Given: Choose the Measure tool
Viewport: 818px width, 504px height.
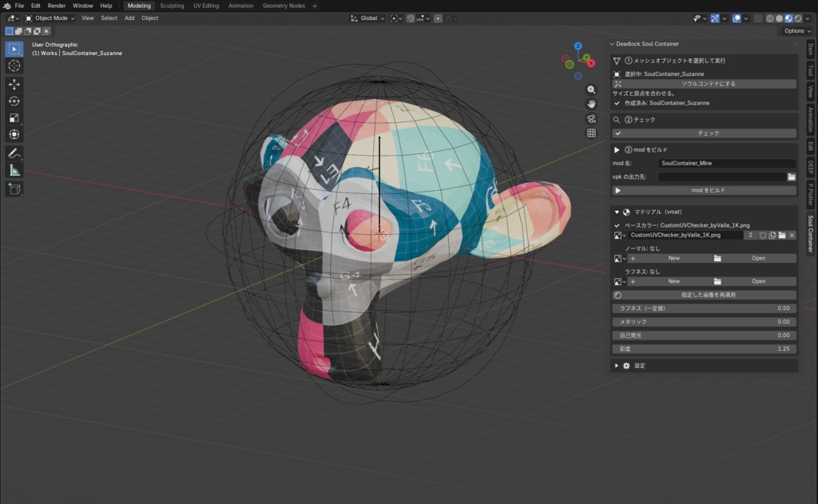Looking at the screenshot, I should pos(14,170).
